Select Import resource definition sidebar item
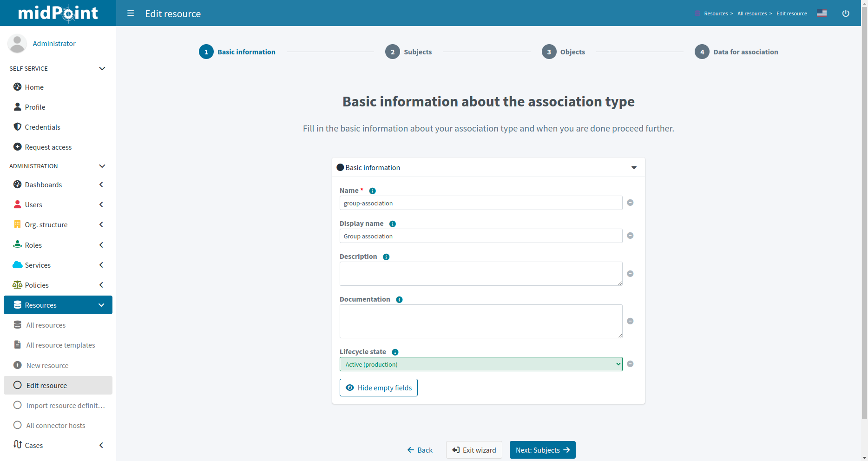 [65, 405]
